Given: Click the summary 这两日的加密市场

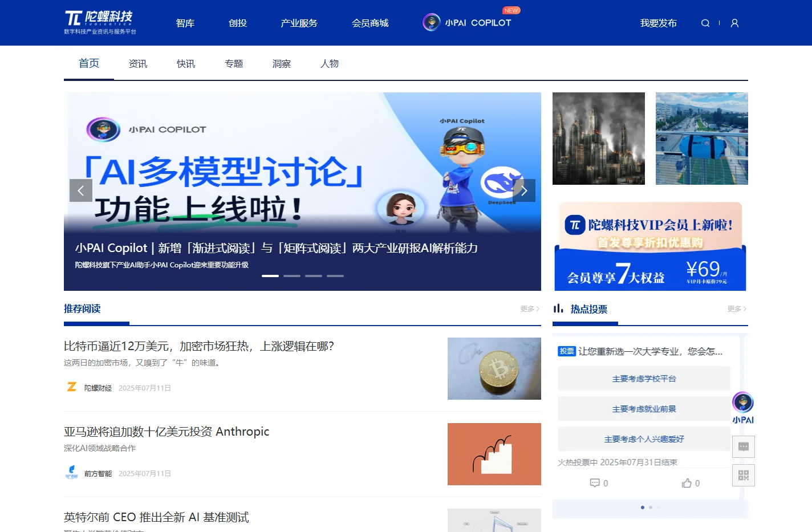Looking at the screenshot, I should 143,363.
